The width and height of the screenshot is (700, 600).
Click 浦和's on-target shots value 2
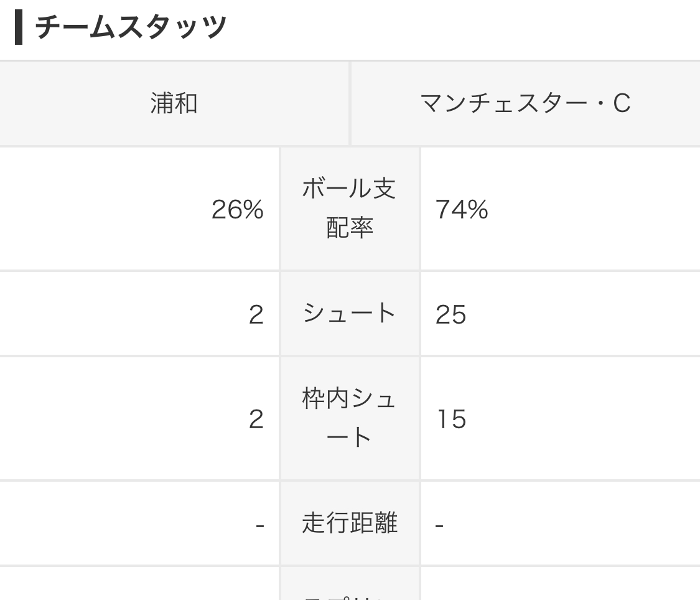click(x=256, y=420)
